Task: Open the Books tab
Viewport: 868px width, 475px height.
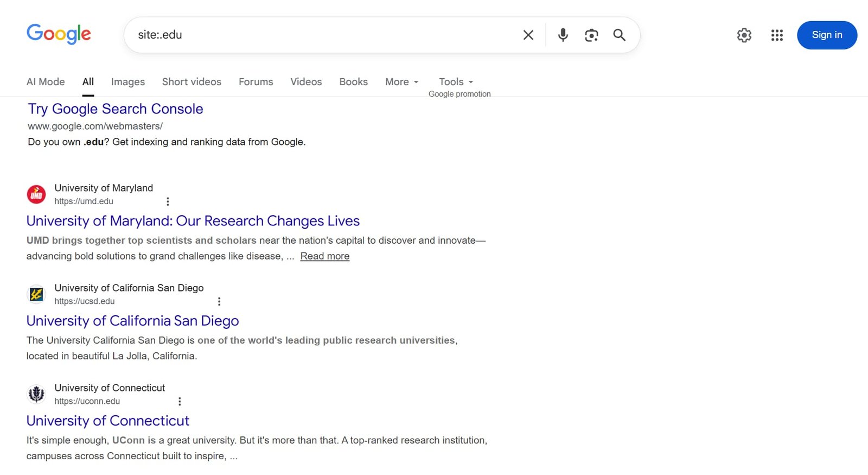Action: pos(354,82)
